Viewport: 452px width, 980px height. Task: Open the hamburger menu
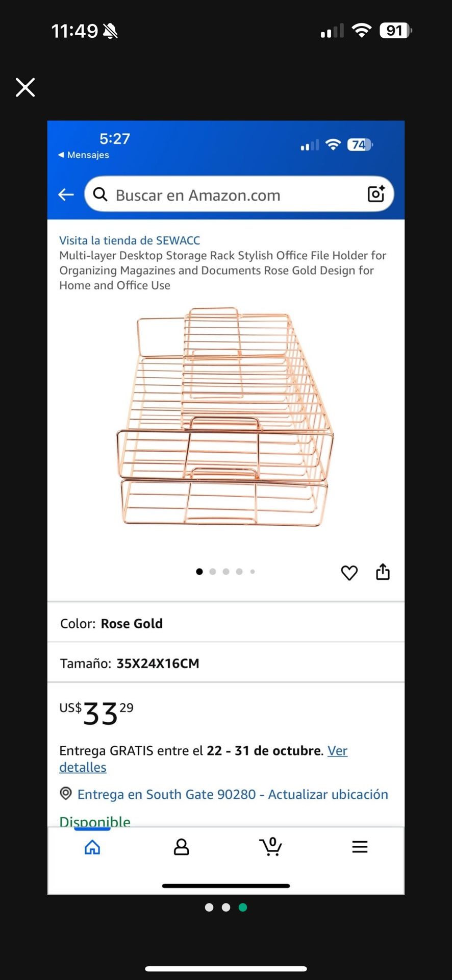[360, 847]
